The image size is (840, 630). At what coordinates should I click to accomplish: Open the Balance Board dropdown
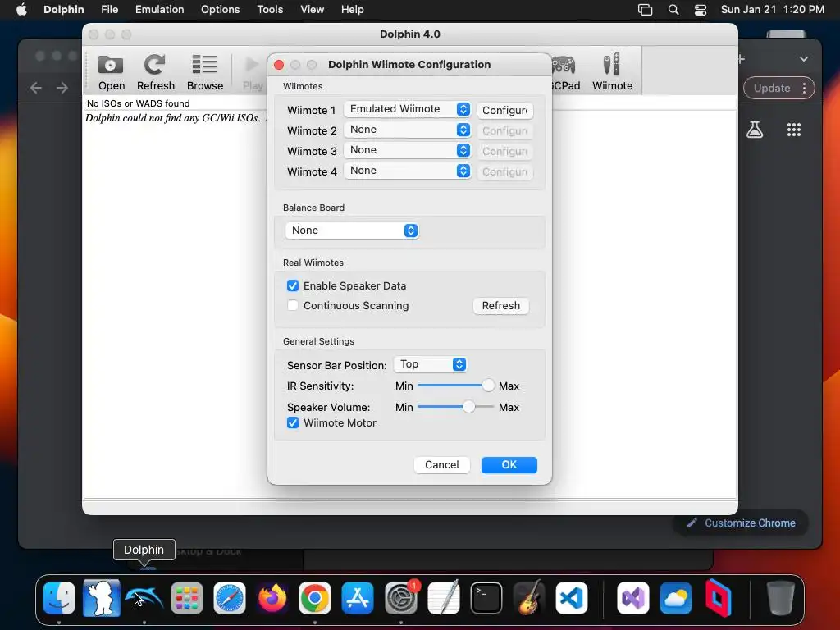(x=352, y=231)
